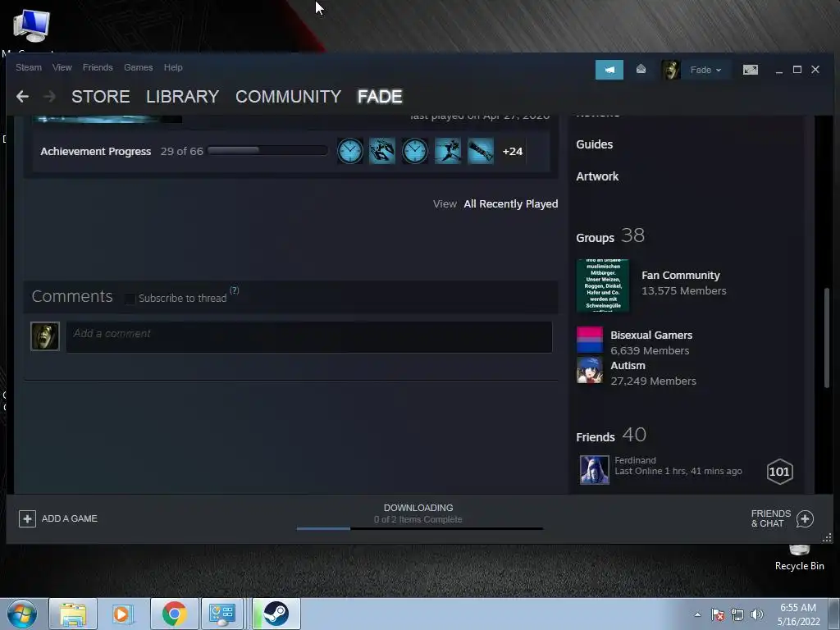Click the comment box user avatar
Image resolution: width=840 pixels, height=630 pixels.
[45, 336]
